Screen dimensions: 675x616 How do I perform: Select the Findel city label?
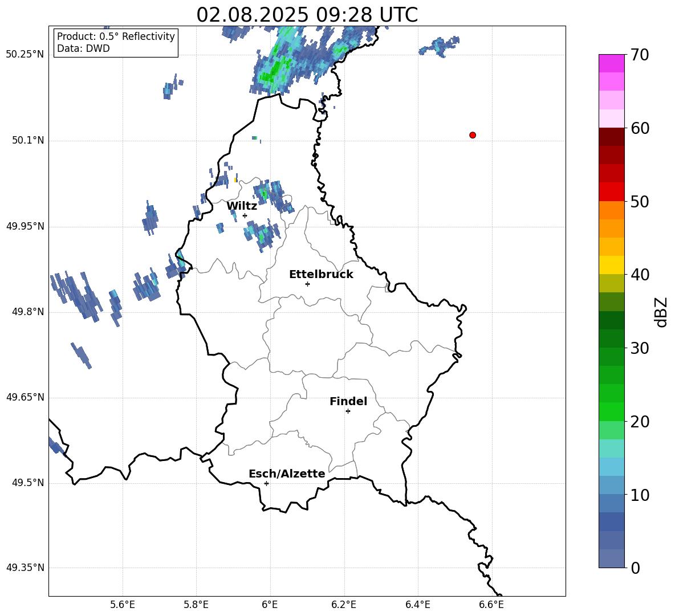[x=348, y=401]
